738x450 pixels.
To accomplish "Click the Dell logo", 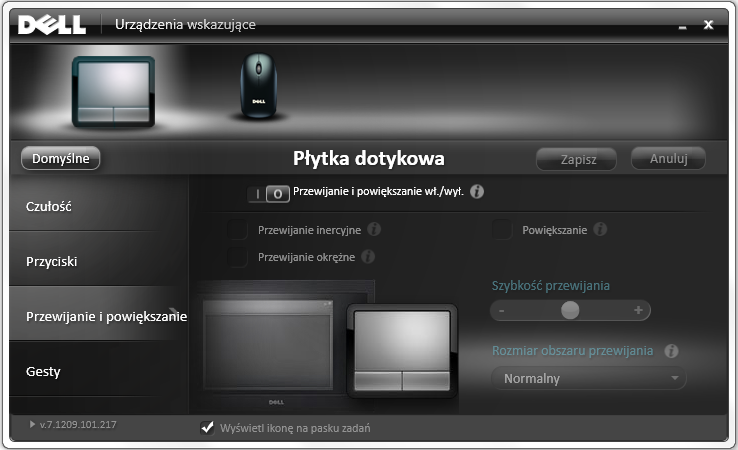I will tap(52, 24).
